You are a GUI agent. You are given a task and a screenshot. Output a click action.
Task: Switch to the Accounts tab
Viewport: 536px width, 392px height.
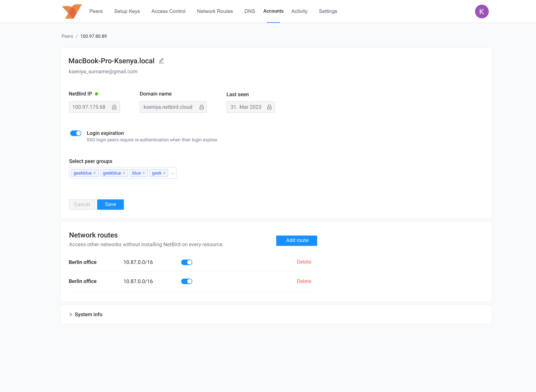click(x=273, y=11)
